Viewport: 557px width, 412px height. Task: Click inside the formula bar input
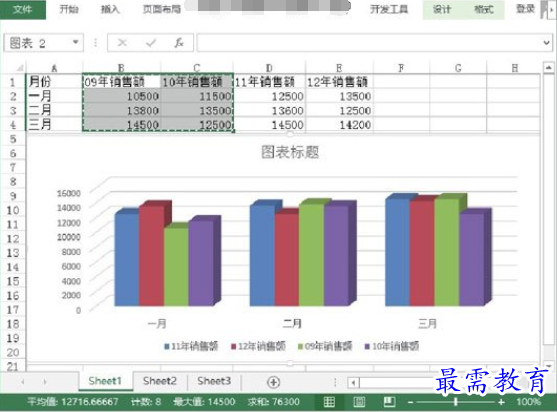[369, 43]
